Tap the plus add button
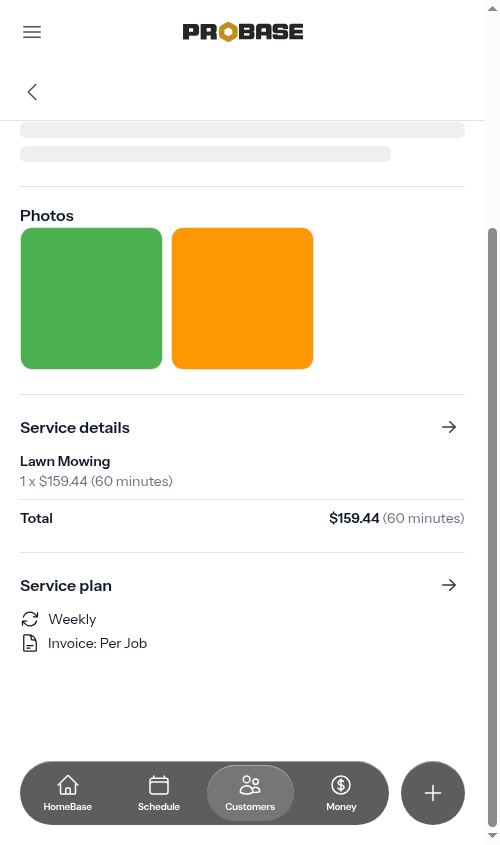This screenshot has width=500, height=845. pos(433,793)
